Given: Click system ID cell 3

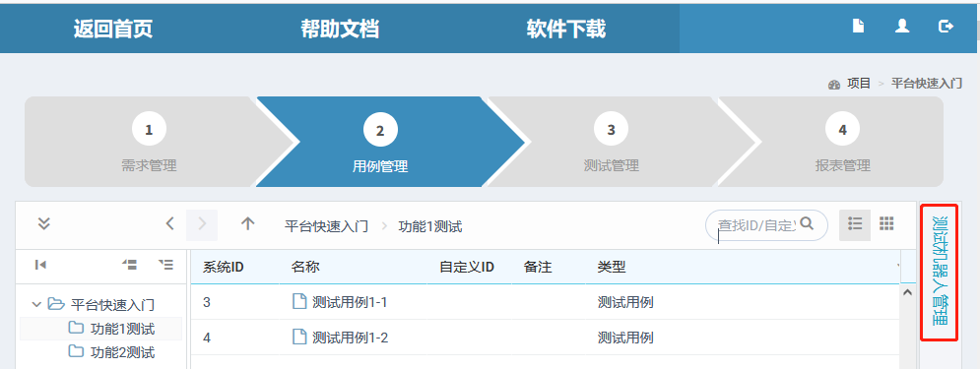Looking at the screenshot, I should 207,302.
